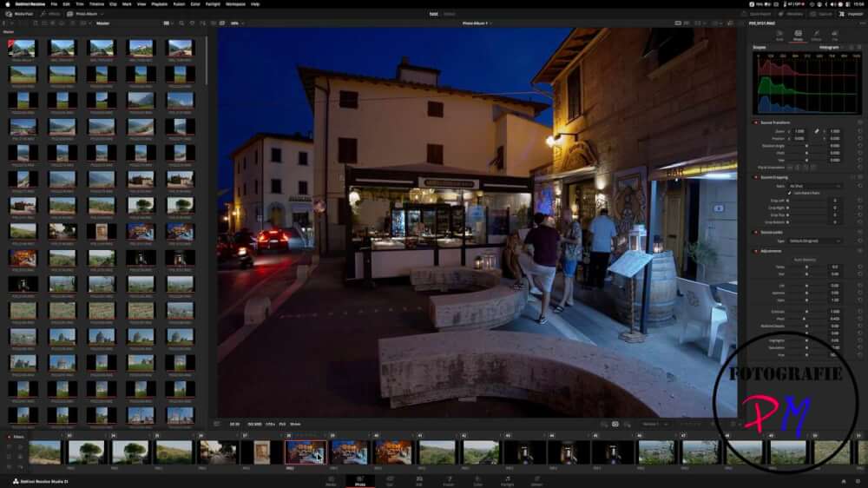Viewport: 868px width, 488px height.
Task: Click the Quick Export button
Action: coord(756,14)
